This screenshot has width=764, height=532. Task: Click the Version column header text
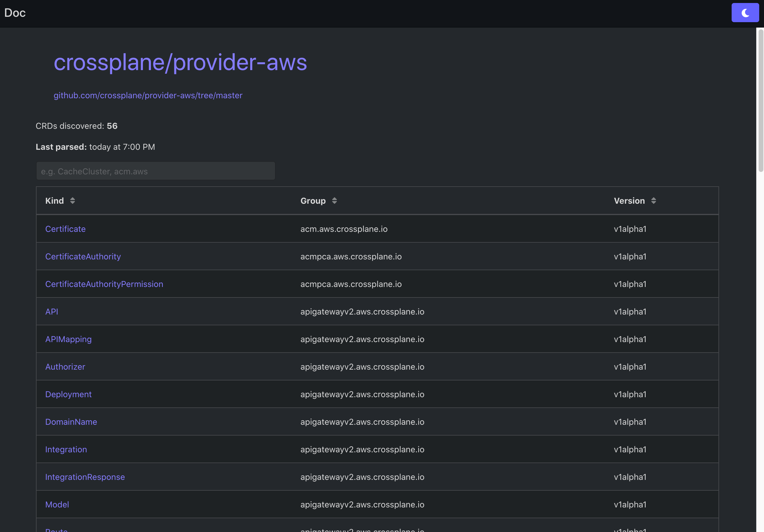click(x=629, y=201)
